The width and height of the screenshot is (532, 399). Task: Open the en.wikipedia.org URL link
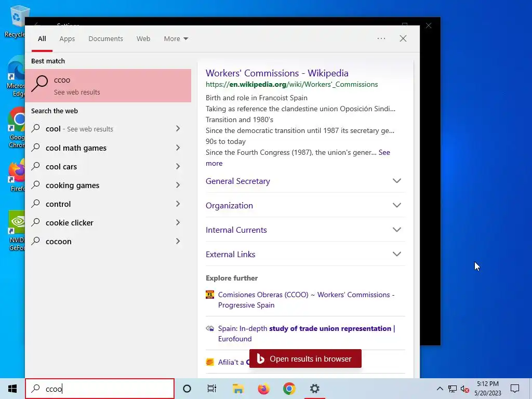click(x=291, y=84)
